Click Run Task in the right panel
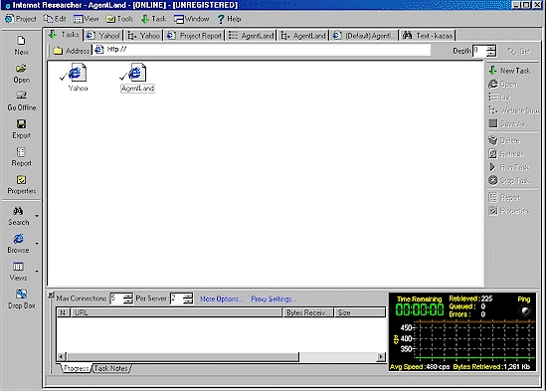547x392 pixels. coord(509,167)
